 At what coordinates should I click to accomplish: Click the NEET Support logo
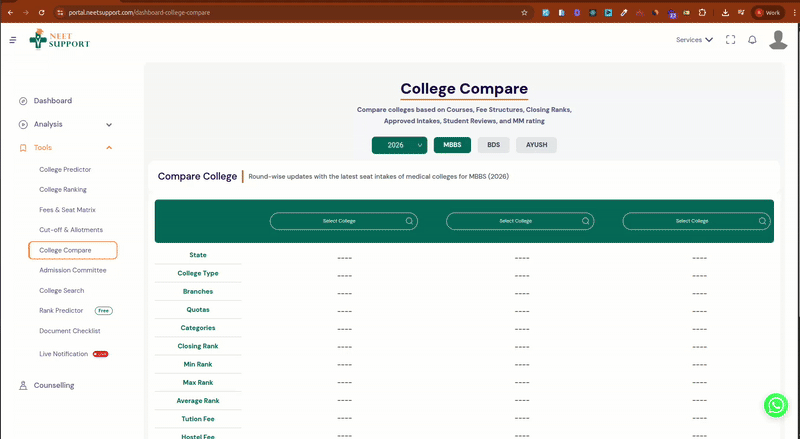(x=59, y=39)
